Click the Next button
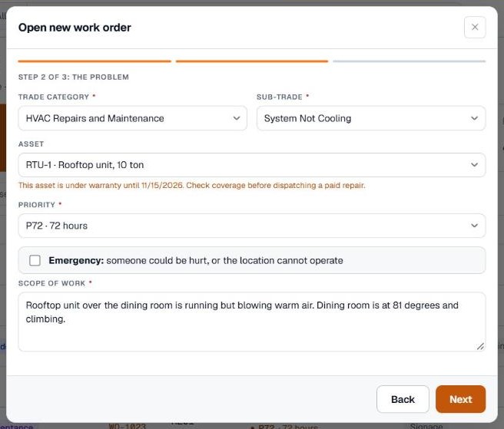This screenshot has height=429, width=504. pyautogui.click(x=461, y=399)
